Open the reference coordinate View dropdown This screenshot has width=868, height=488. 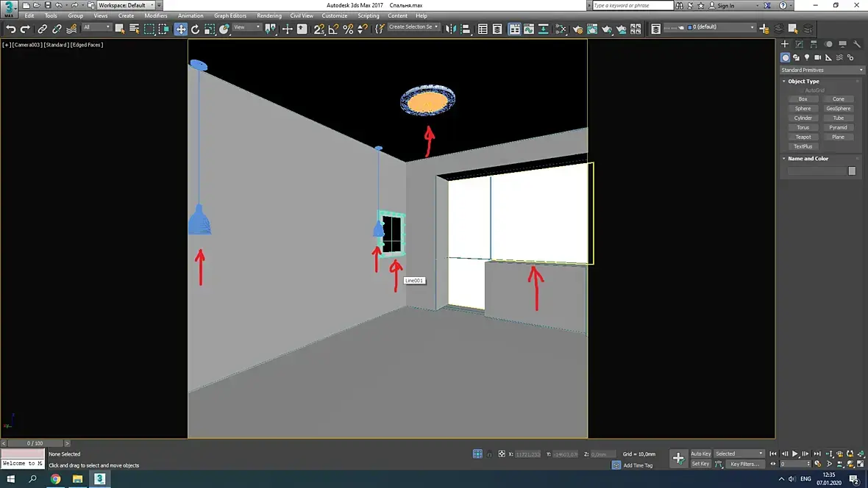[246, 27]
